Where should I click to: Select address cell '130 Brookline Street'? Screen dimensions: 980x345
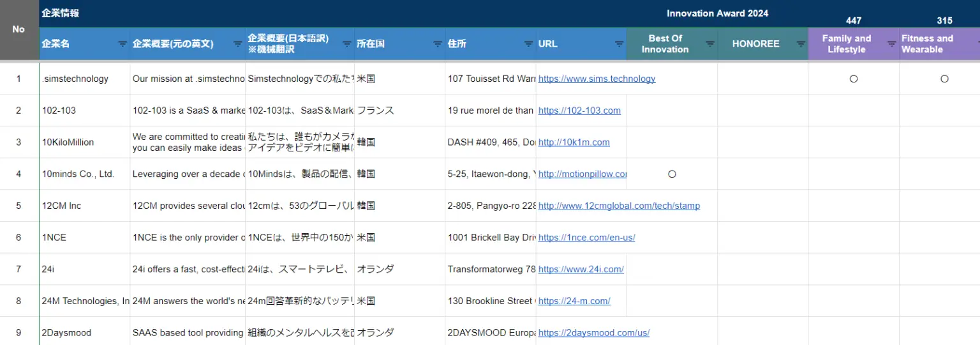tap(491, 301)
